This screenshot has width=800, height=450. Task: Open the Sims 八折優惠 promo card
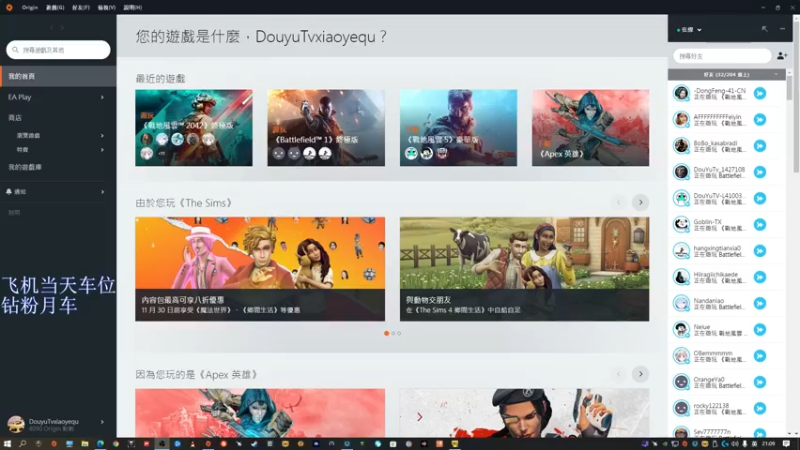[260, 269]
